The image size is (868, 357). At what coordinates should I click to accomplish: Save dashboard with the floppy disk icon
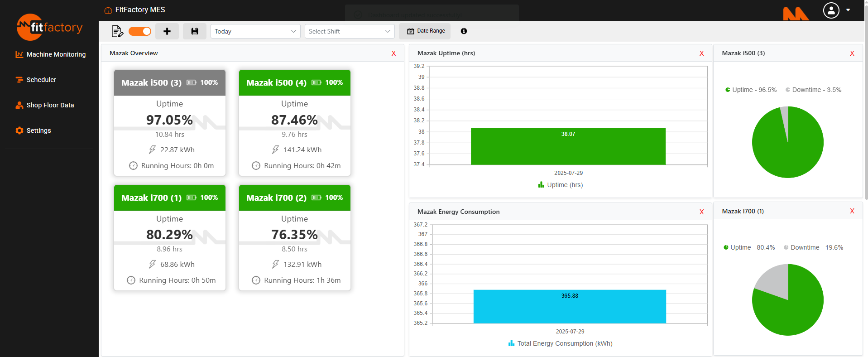(195, 31)
